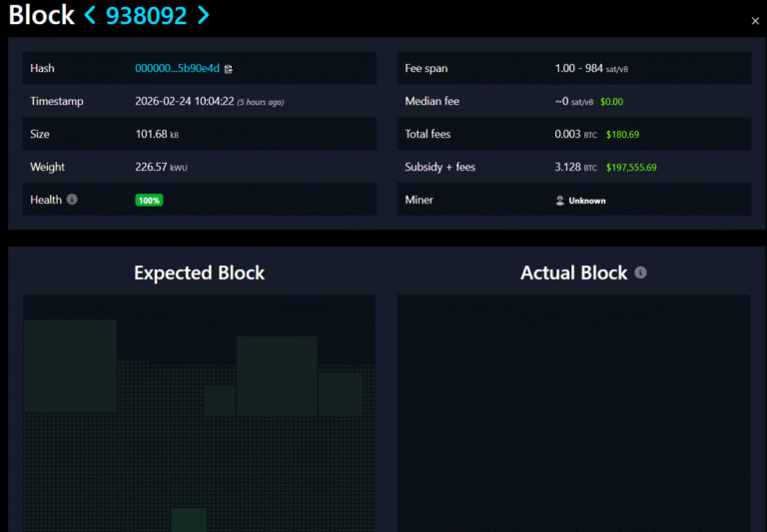Click the Timestamp row label
The image size is (767, 532).
click(57, 101)
